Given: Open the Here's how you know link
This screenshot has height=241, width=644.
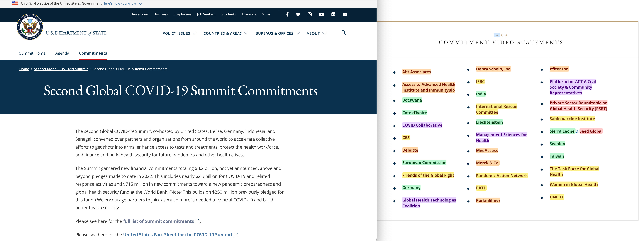Looking at the screenshot, I should click(119, 3).
